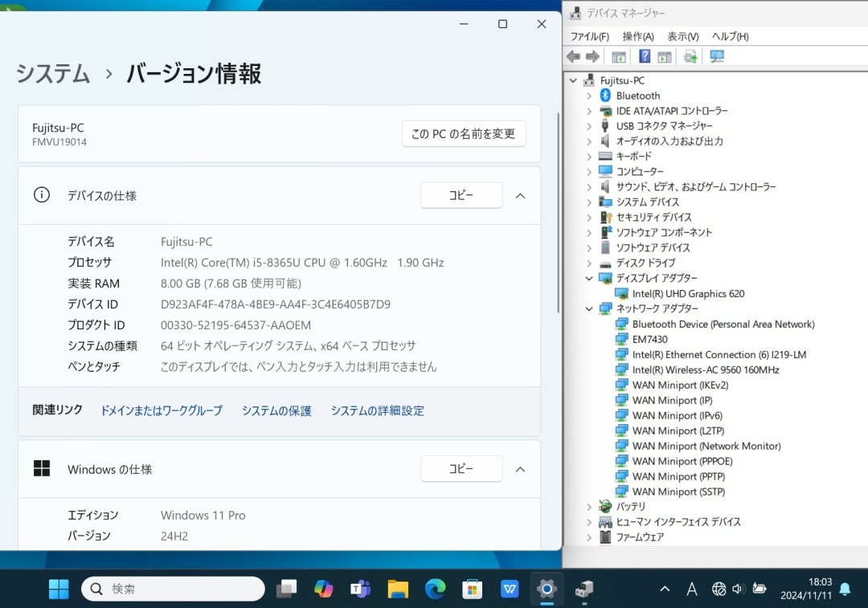868x608 pixels.
Task: Open システムの詳細設定 link
Action: [x=378, y=410]
